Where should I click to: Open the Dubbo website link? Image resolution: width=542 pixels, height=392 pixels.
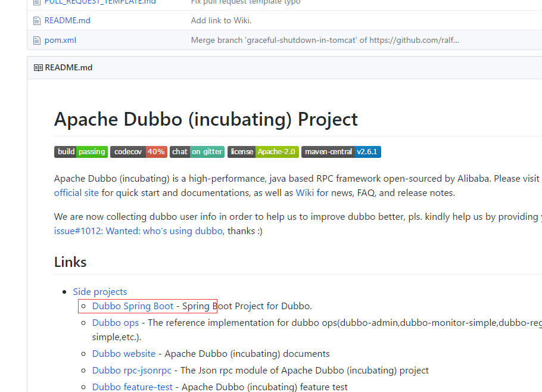[124, 354]
